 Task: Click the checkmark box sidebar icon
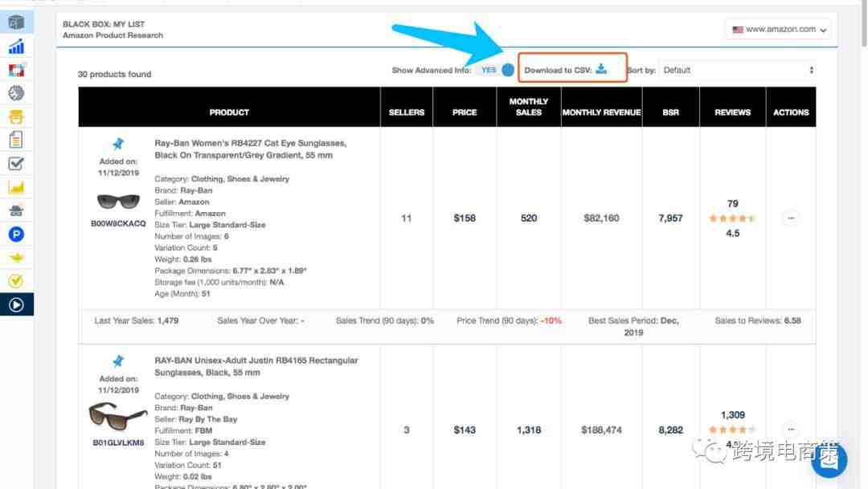click(x=16, y=164)
